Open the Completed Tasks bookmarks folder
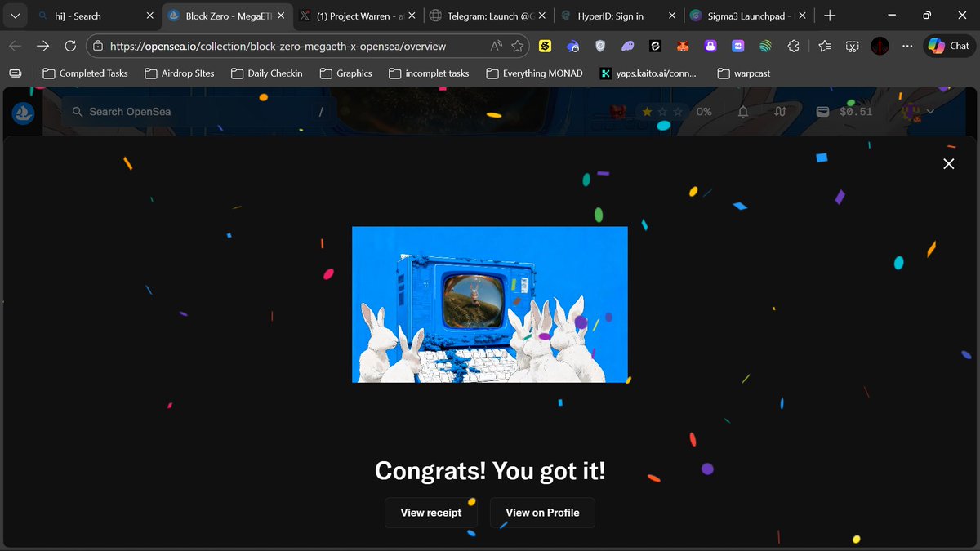 tap(85, 73)
